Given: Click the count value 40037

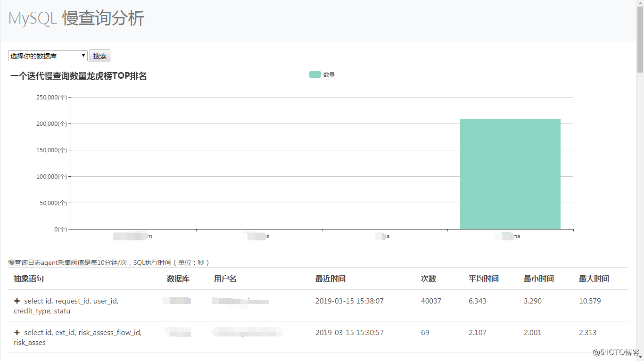Looking at the screenshot, I should (x=431, y=301).
